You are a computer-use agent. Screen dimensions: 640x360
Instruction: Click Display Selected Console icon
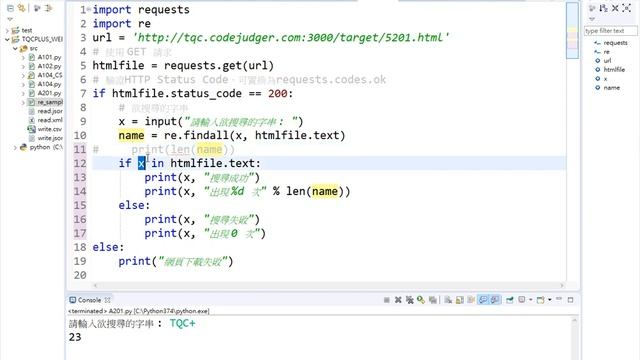(522, 300)
